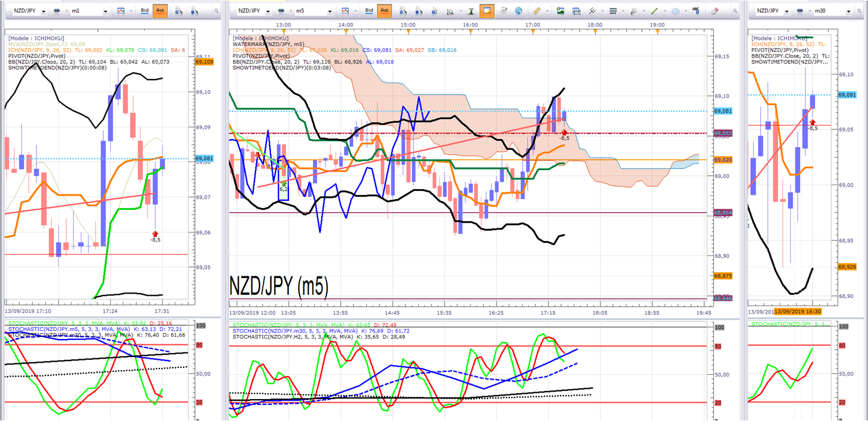Select the eraser tool in the m5 toolbar

pyautogui.click(x=715, y=11)
